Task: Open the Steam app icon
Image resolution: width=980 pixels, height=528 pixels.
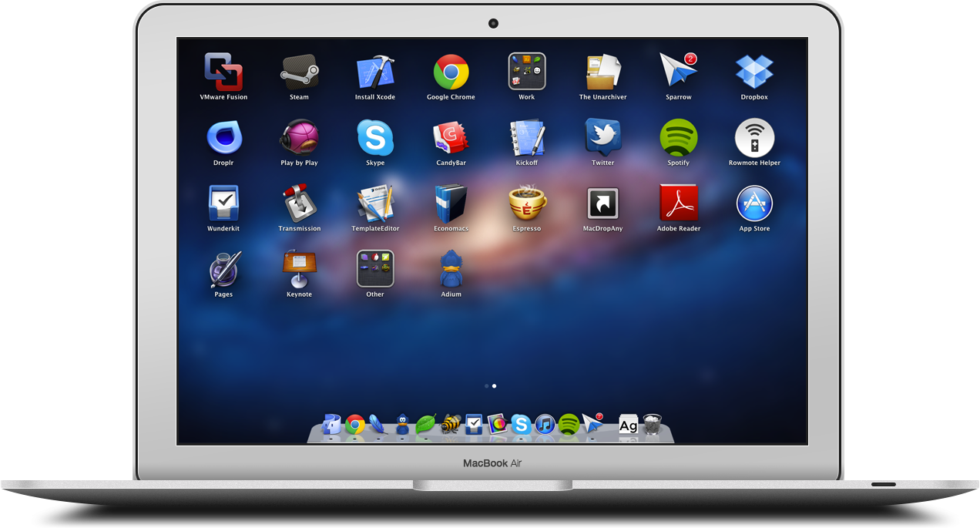Action: (x=299, y=72)
